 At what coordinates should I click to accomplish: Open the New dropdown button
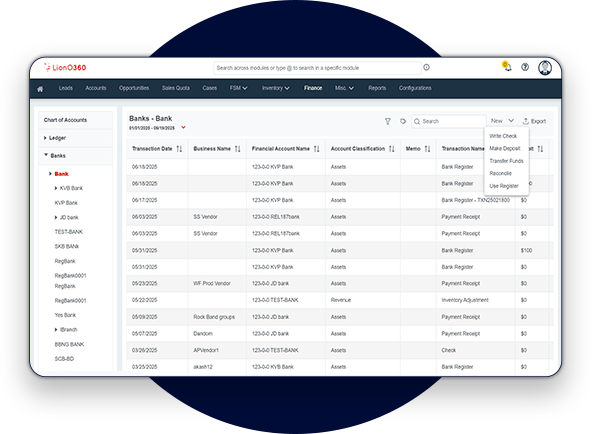point(502,121)
